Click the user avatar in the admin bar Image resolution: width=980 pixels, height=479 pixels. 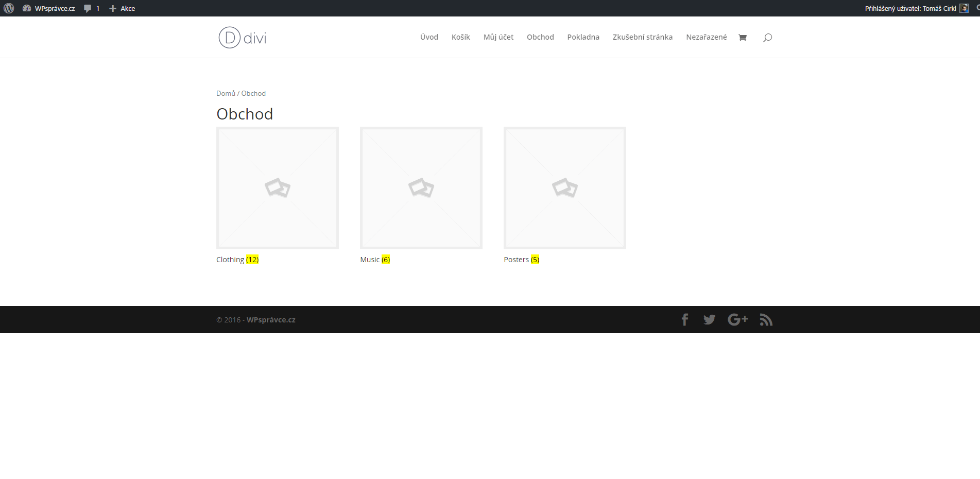tap(964, 8)
